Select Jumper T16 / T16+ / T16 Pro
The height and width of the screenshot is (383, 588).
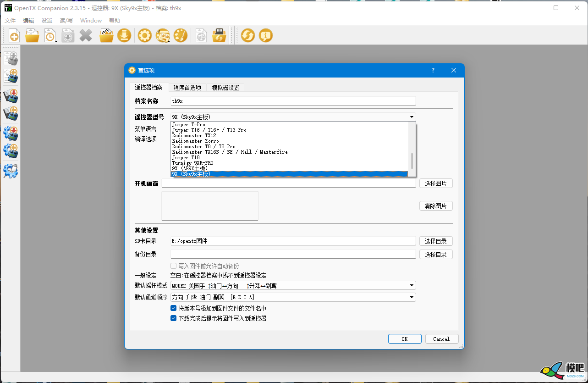point(289,130)
